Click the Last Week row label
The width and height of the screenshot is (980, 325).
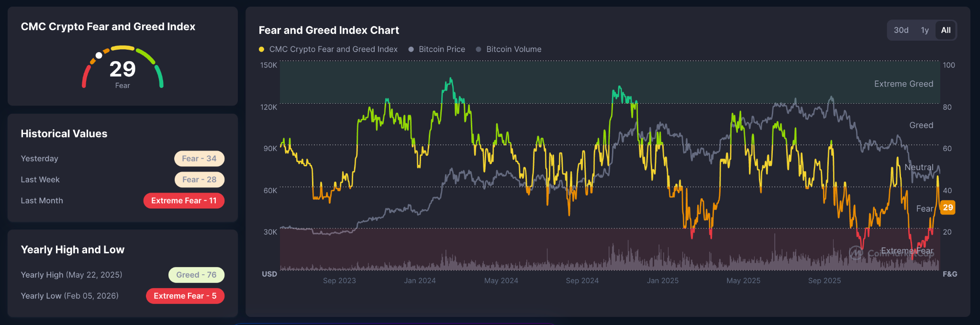(40, 180)
